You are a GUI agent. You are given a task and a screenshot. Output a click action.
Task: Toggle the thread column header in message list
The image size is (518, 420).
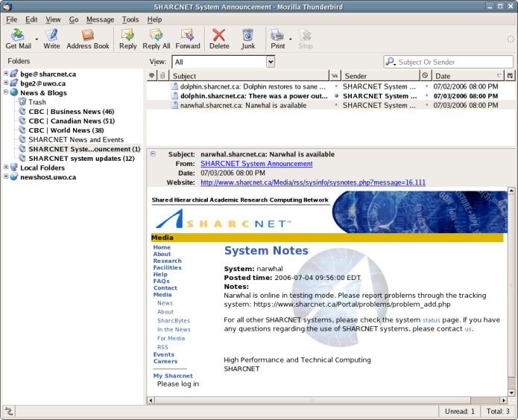click(152, 76)
